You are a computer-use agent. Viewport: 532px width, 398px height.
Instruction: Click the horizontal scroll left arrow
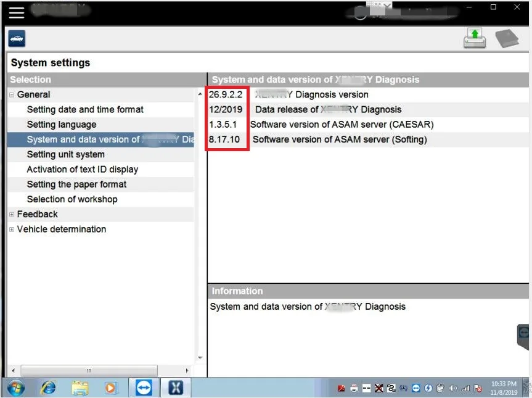tap(13, 370)
